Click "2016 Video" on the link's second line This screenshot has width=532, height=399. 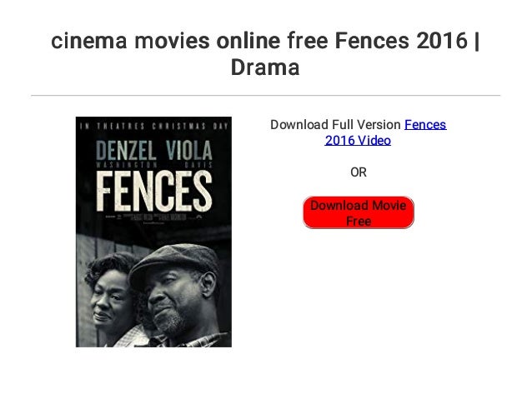358,141
